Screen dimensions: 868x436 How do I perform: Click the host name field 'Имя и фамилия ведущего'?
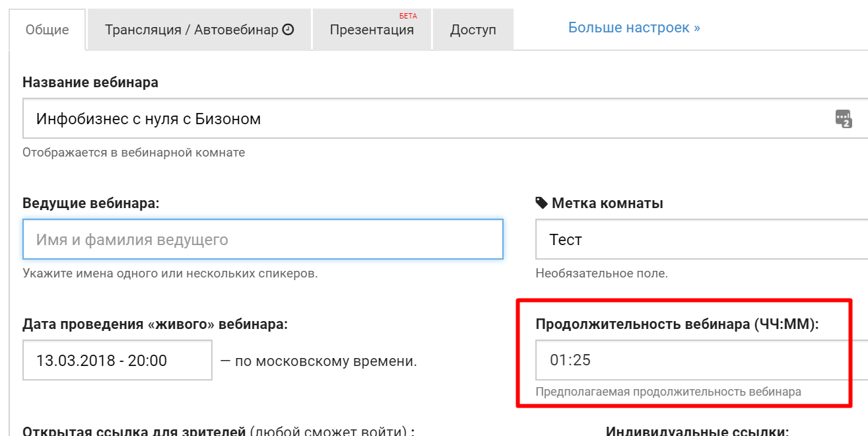point(263,239)
